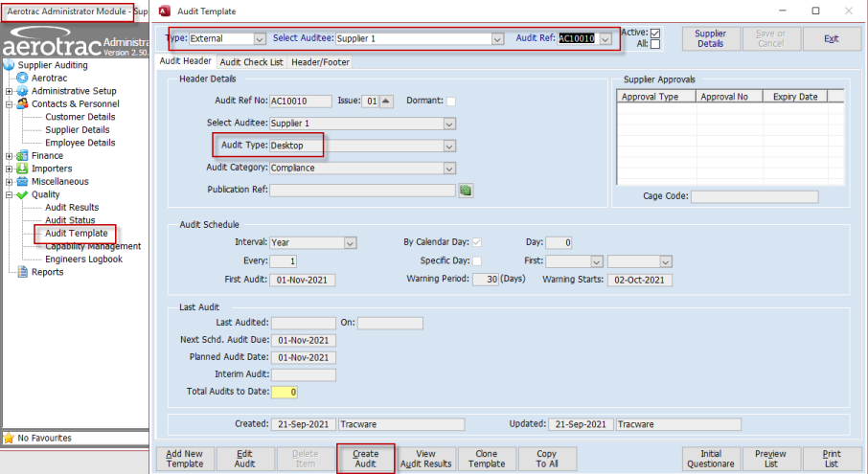Click the No Favourites star icon
Image resolution: width=868 pixels, height=474 pixels.
pos(9,438)
